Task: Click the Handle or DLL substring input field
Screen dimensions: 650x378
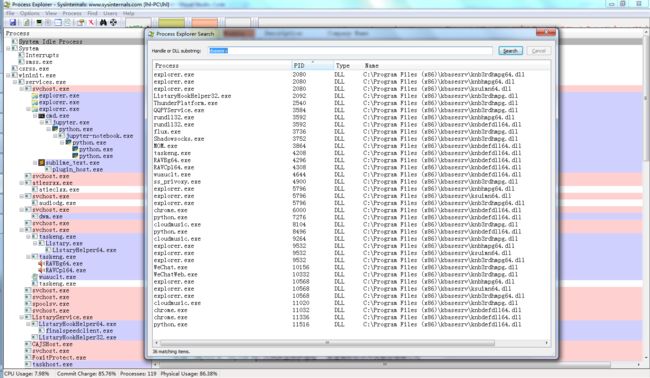Action: point(350,51)
